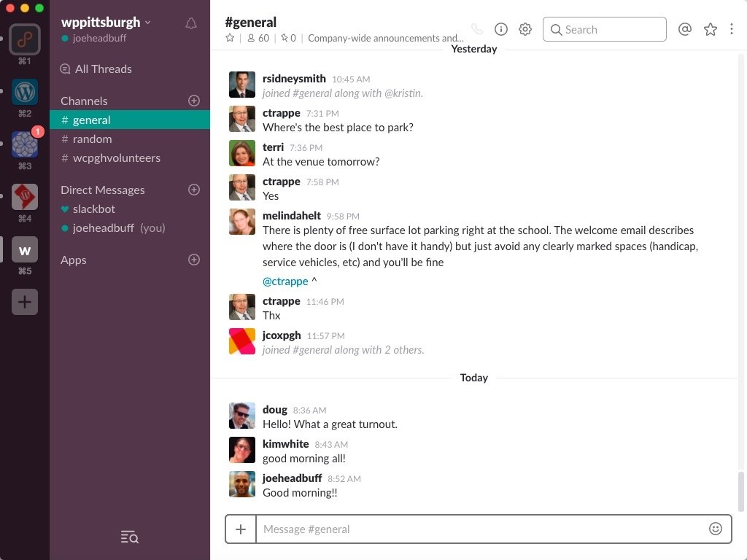
Task: Show channel details info icon
Action: (x=501, y=29)
